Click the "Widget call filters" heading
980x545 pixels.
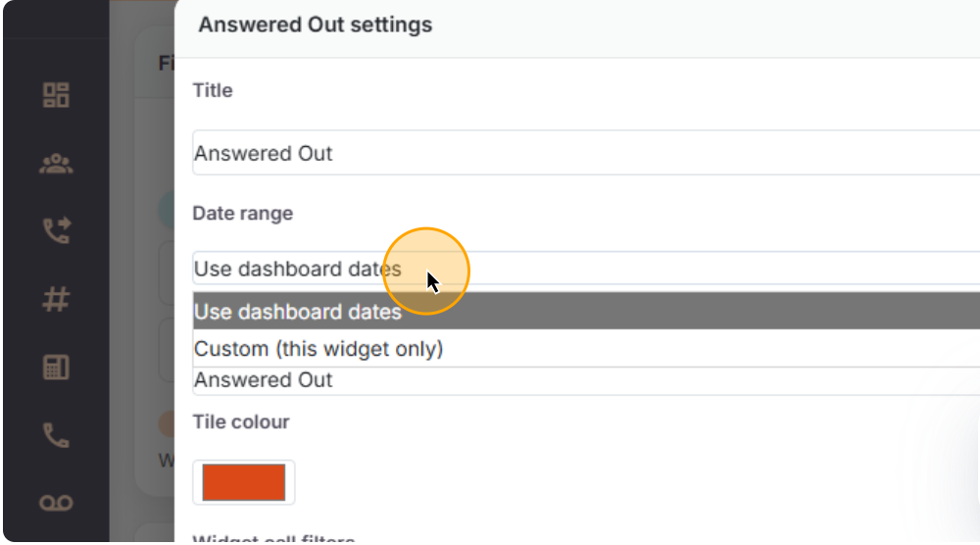click(x=273, y=539)
